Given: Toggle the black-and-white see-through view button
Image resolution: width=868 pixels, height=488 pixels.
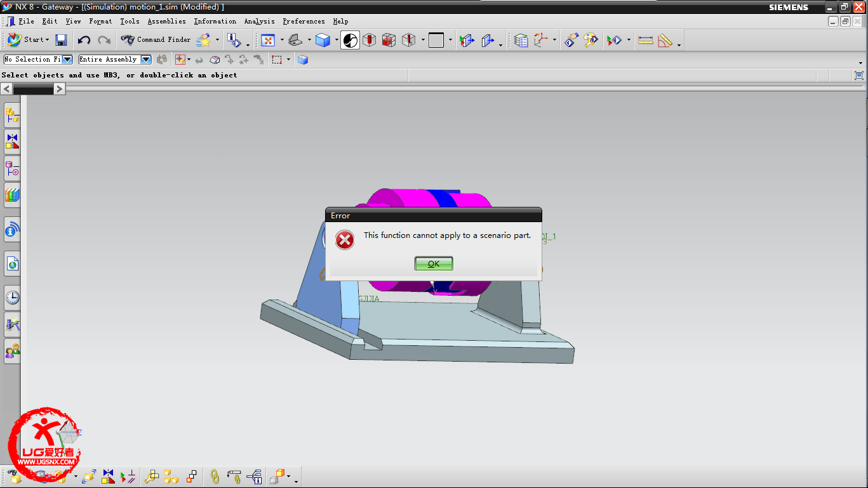Looking at the screenshot, I should coord(350,40).
